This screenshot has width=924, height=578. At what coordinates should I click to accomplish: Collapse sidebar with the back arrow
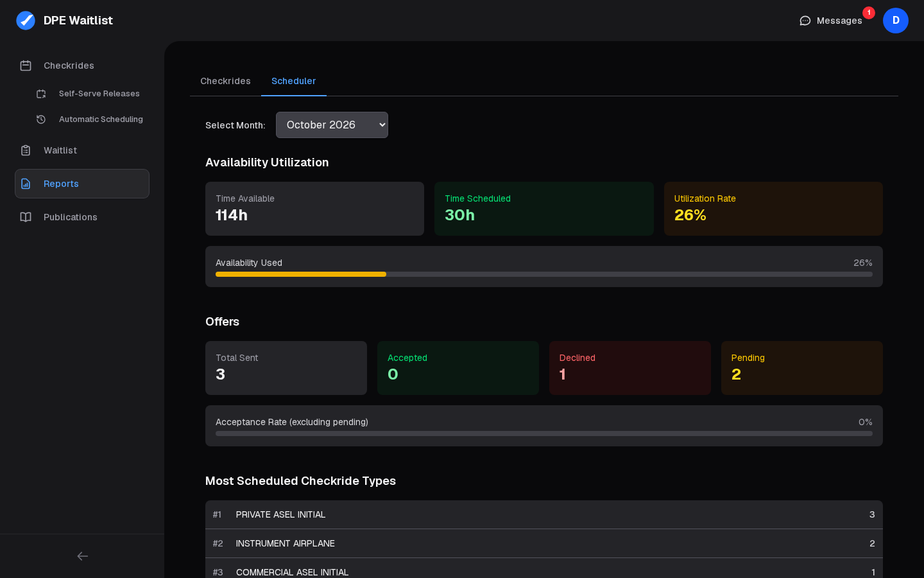[82, 556]
